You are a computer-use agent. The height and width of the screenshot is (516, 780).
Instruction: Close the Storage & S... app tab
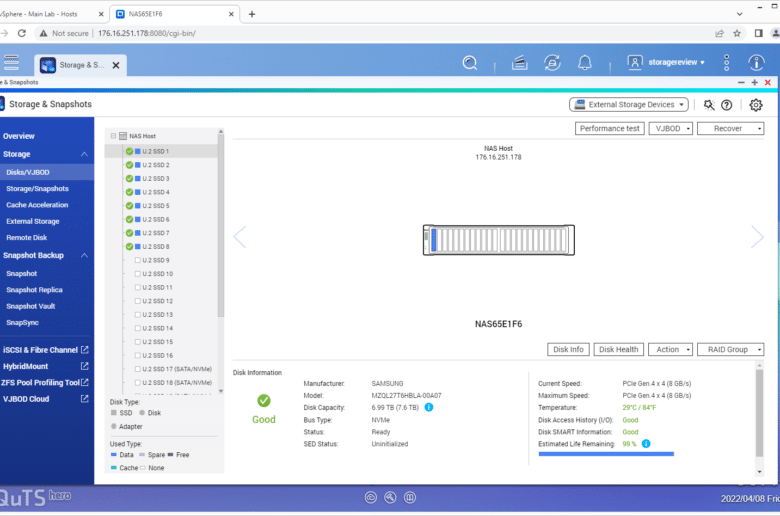[116, 65]
